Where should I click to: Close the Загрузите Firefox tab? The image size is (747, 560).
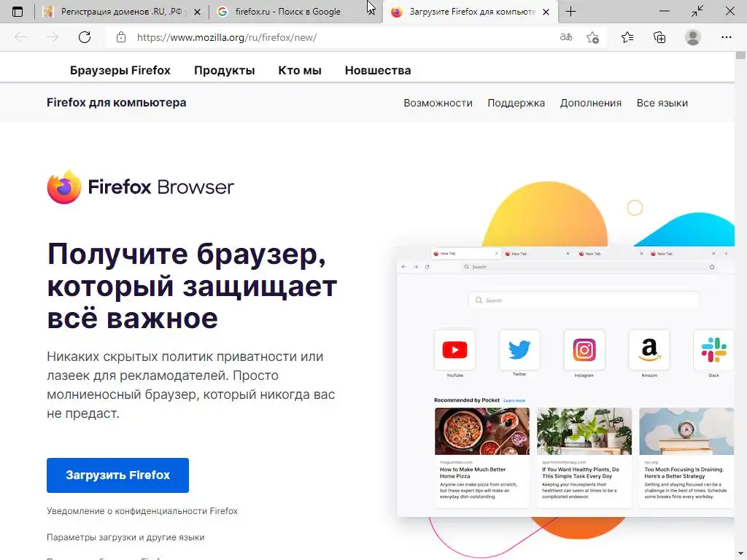(546, 12)
